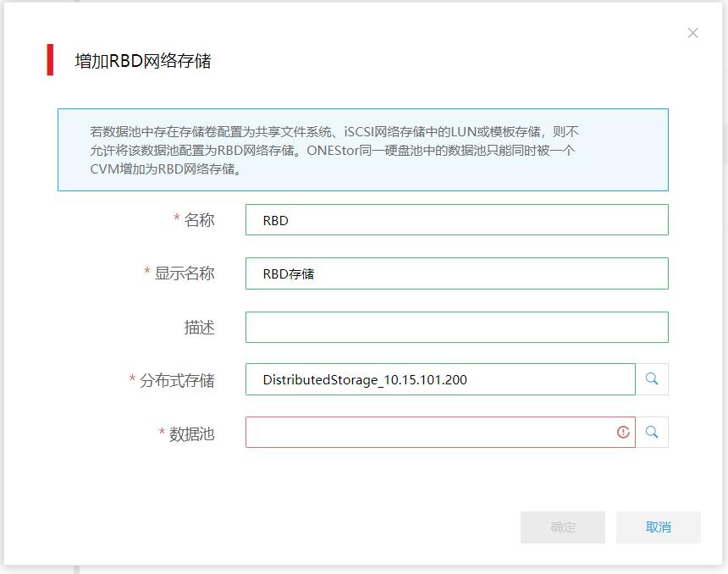Screen dimensions: 728x574
Task: Open the search picker for 数据池
Action: tap(652, 432)
